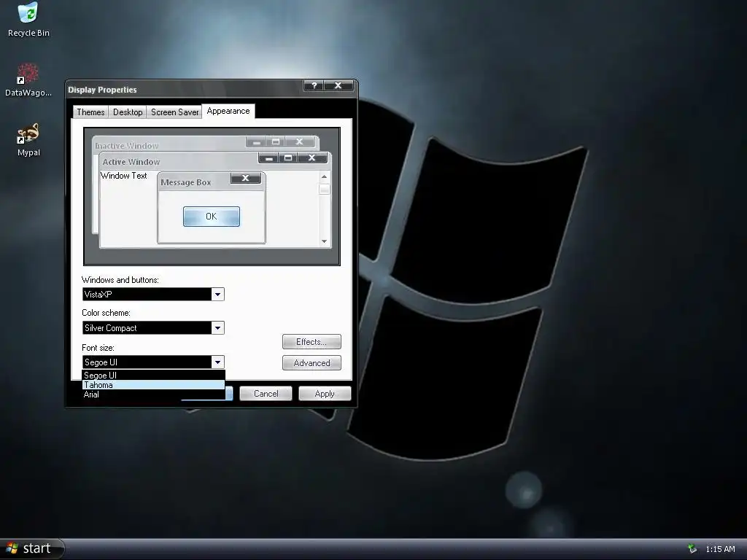Click the Window Text in the preview

click(124, 176)
